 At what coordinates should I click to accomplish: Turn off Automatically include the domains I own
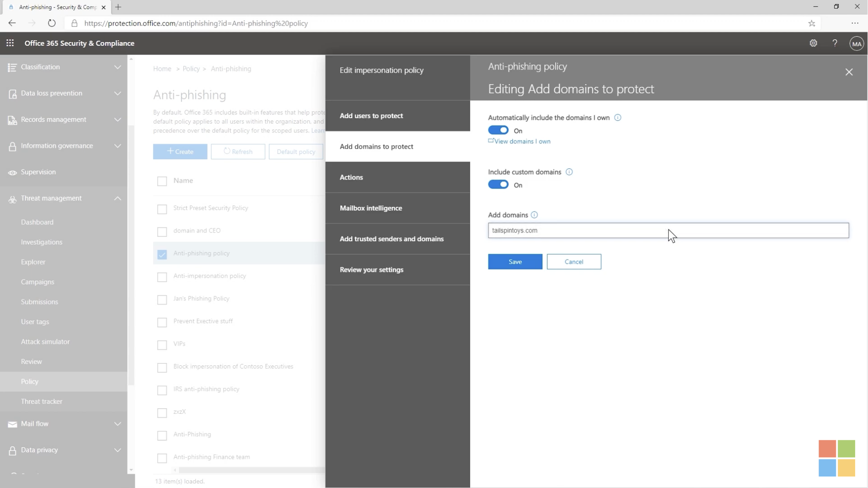[498, 130]
